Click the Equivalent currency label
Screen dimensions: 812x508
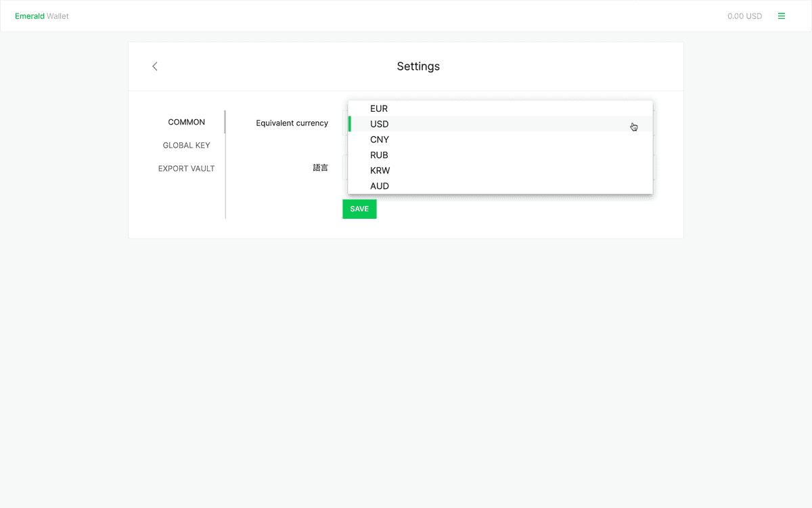point(292,123)
